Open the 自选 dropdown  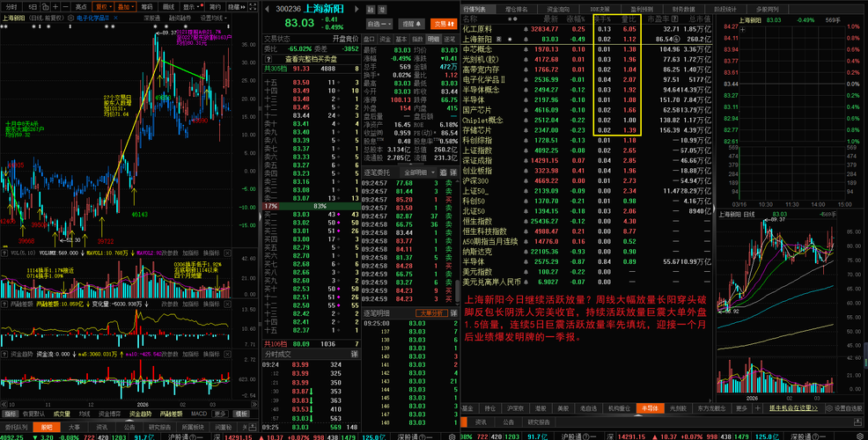(x=379, y=24)
